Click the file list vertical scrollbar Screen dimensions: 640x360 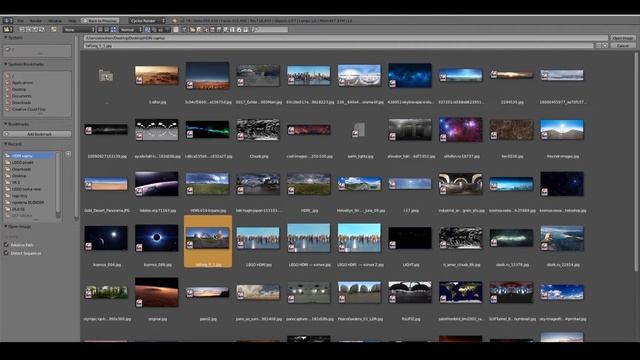tap(636, 161)
